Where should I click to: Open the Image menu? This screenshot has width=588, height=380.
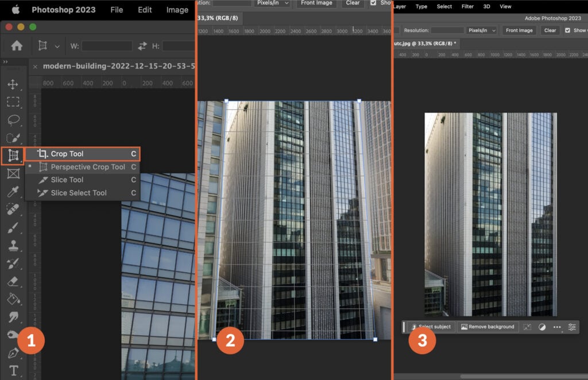pos(177,10)
